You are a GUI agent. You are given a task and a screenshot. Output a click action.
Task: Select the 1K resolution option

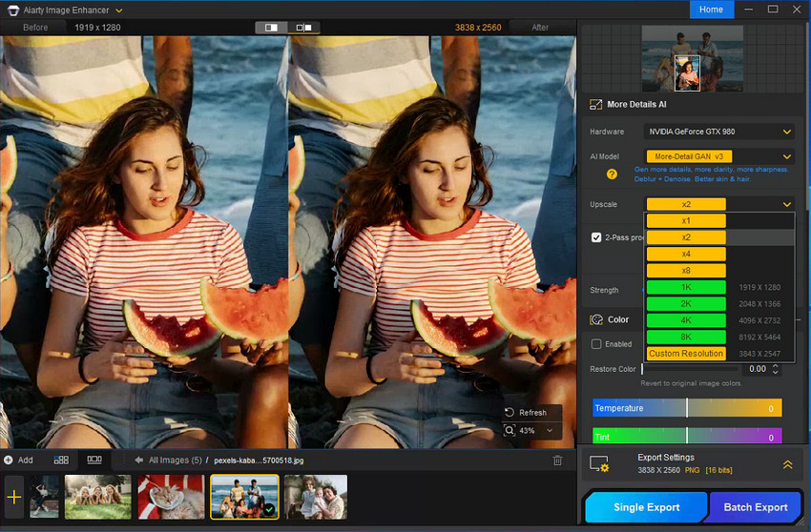pos(686,287)
